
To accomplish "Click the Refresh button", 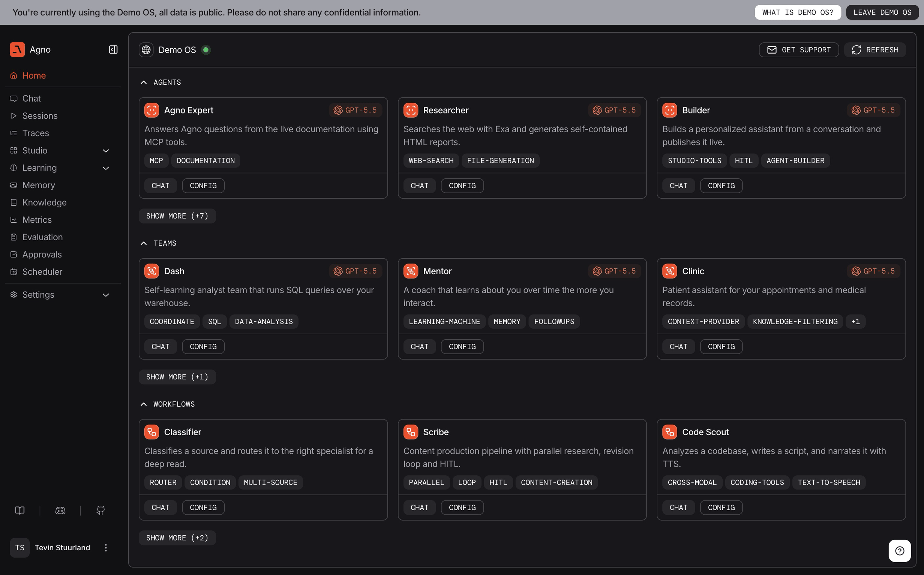I will [874, 50].
